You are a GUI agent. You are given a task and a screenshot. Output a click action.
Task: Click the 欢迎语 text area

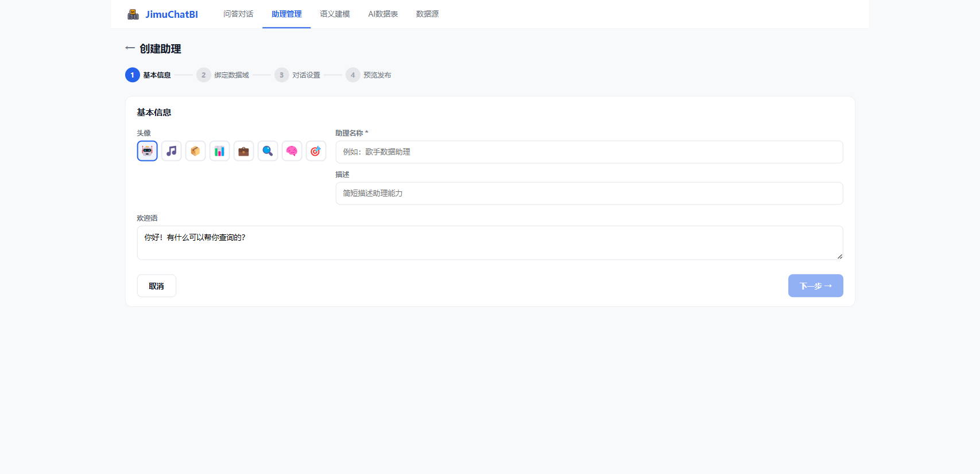pyautogui.click(x=490, y=243)
